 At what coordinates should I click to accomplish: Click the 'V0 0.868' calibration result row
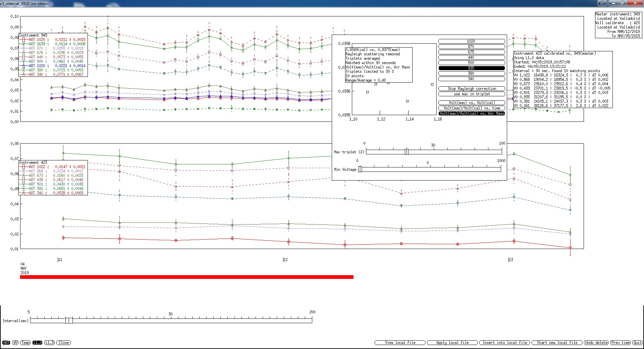coord(561,80)
